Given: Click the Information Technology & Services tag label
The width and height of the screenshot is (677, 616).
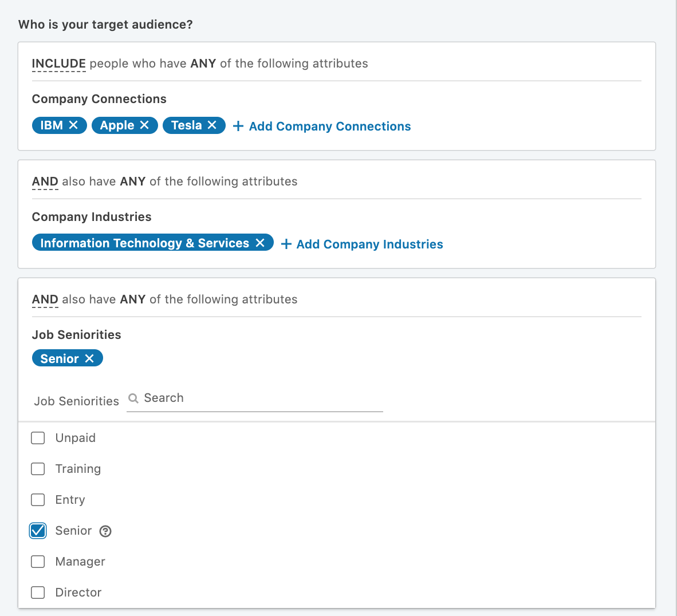Looking at the screenshot, I should coord(145,243).
